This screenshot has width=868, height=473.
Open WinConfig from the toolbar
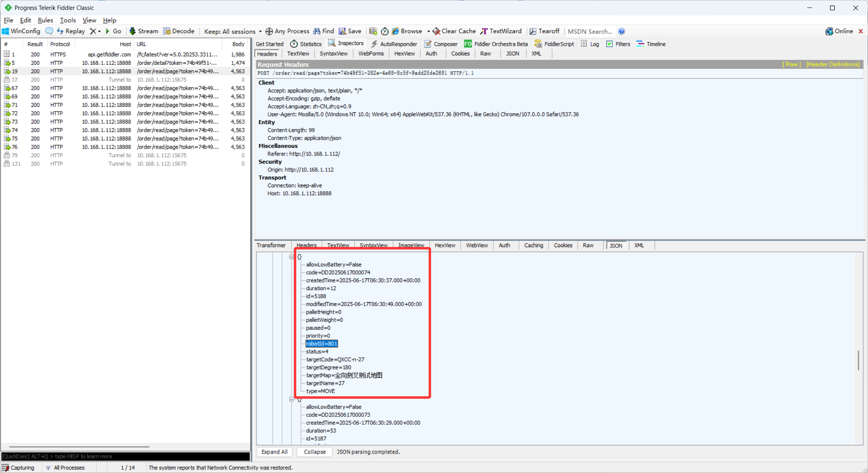coord(21,31)
